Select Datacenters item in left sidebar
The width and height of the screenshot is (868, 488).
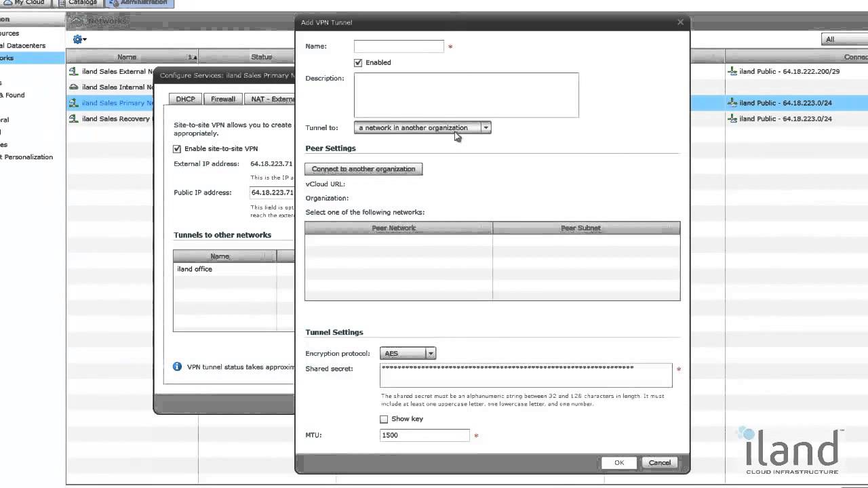tap(22, 45)
